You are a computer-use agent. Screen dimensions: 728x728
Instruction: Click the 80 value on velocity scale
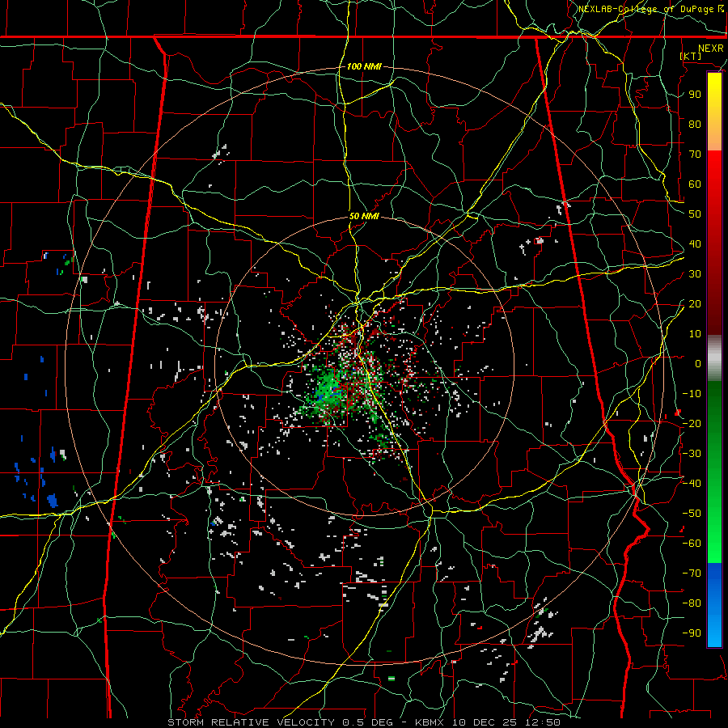click(x=695, y=124)
